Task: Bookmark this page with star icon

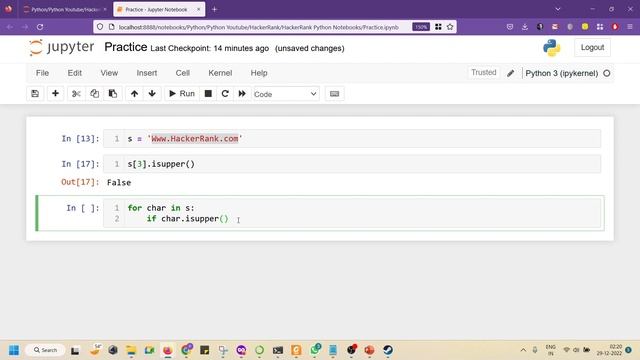Action: (450, 27)
